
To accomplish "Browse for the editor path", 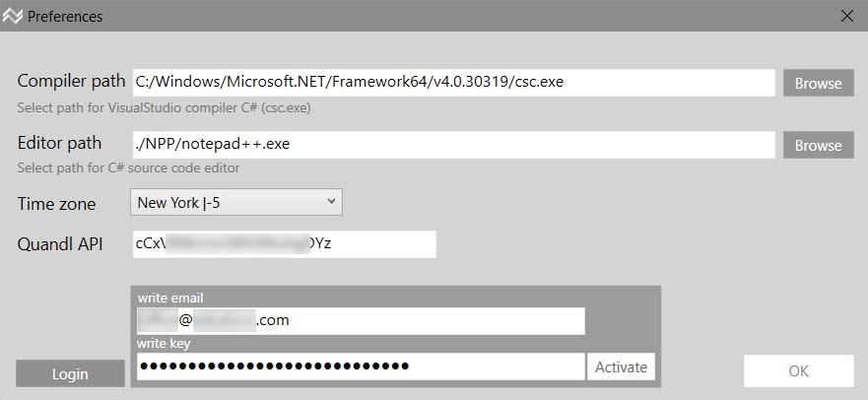I will [x=818, y=145].
